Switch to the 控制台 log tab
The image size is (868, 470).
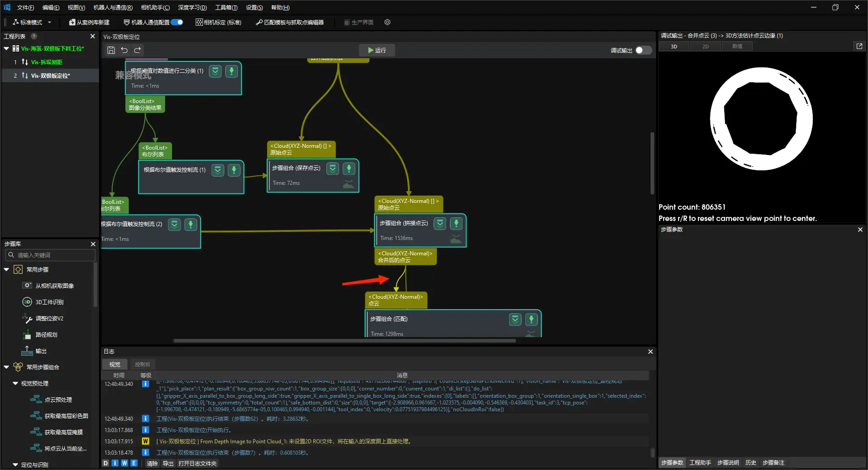click(x=142, y=364)
